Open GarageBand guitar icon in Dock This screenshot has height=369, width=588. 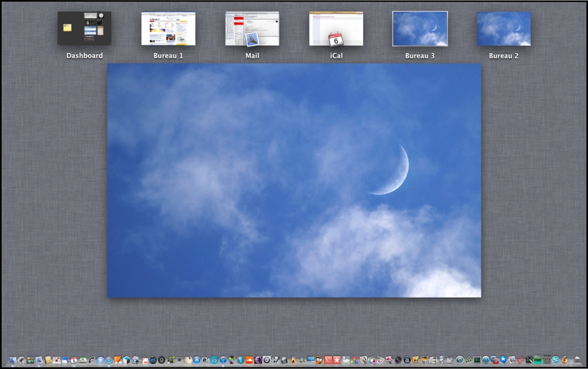click(293, 360)
